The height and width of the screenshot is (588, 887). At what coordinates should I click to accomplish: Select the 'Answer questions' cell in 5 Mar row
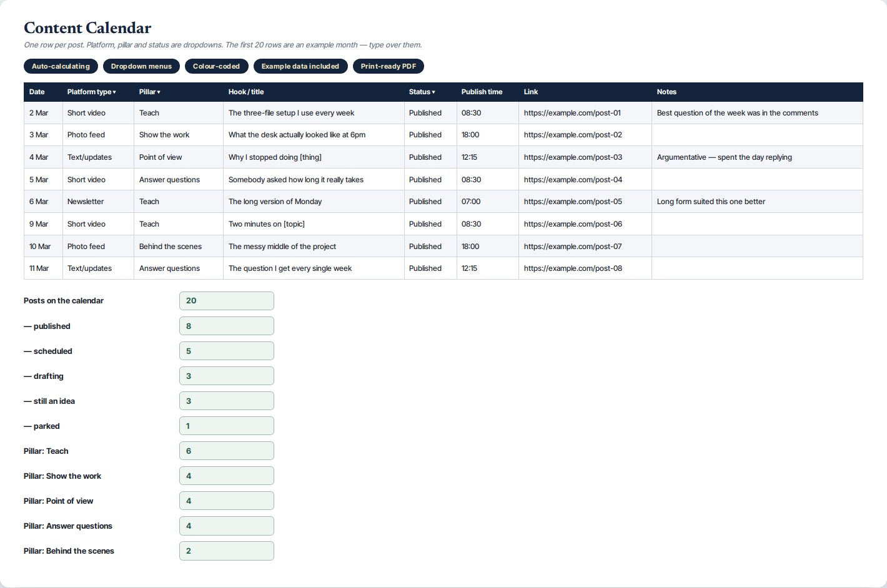coord(179,180)
